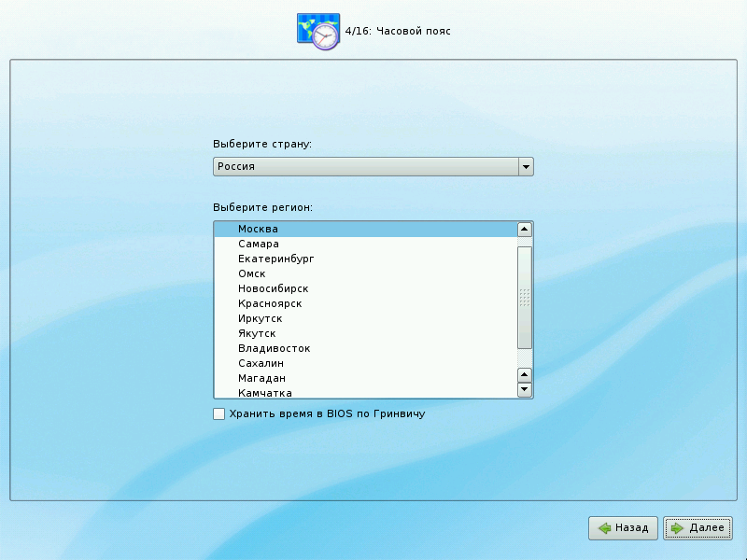Click the region list scrollbar thumb
Image resolution: width=747 pixels, height=560 pixels.
524,297
